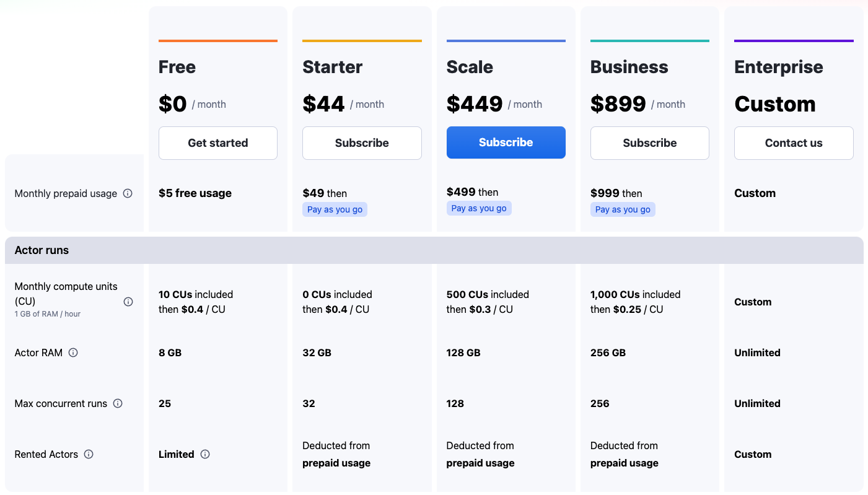Image resolution: width=868 pixels, height=495 pixels.
Task: Click the Actor runs section header
Action: point(42,250)
